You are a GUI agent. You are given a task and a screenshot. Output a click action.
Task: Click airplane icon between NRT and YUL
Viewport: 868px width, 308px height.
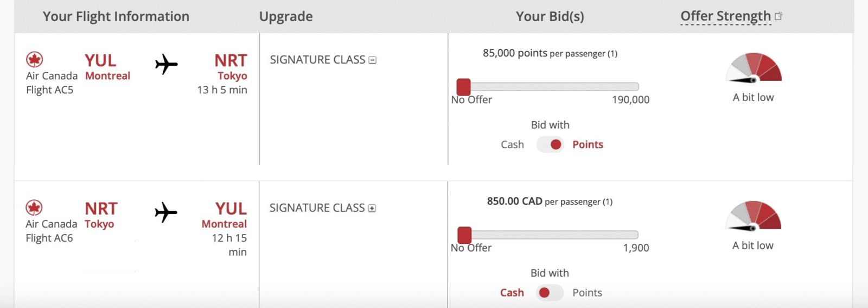[165, 212]
